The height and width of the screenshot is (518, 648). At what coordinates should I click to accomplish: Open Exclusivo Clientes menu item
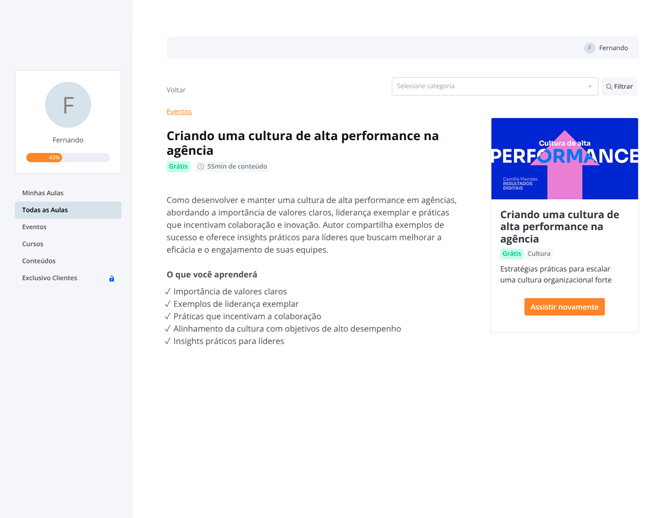point(50,278)
